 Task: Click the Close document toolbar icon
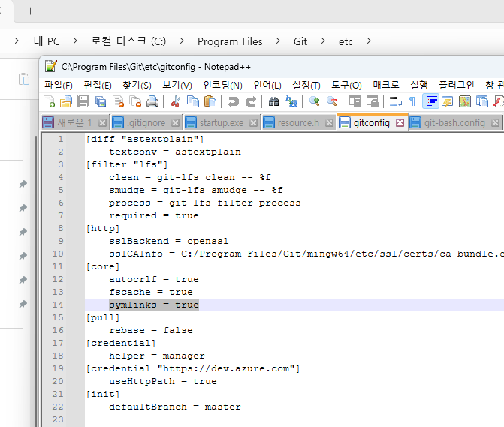pyautogui.click(x=118, y=102)
